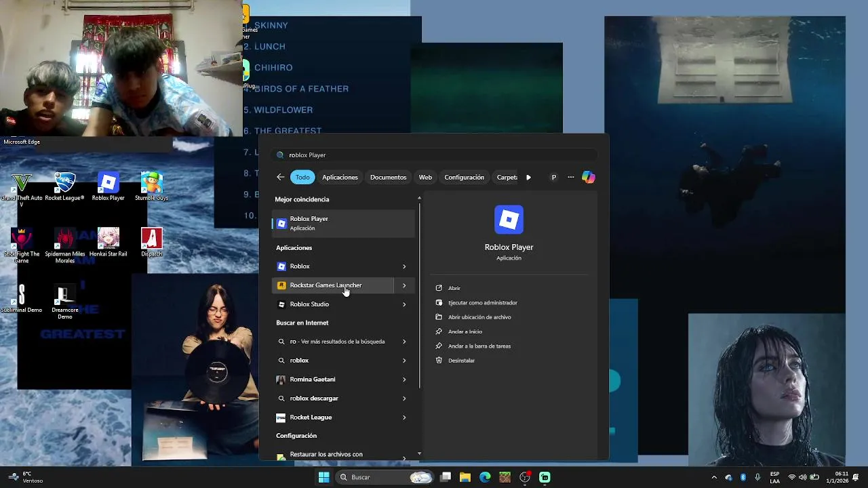Switch to Carpetas filter tab

point(507,177)
